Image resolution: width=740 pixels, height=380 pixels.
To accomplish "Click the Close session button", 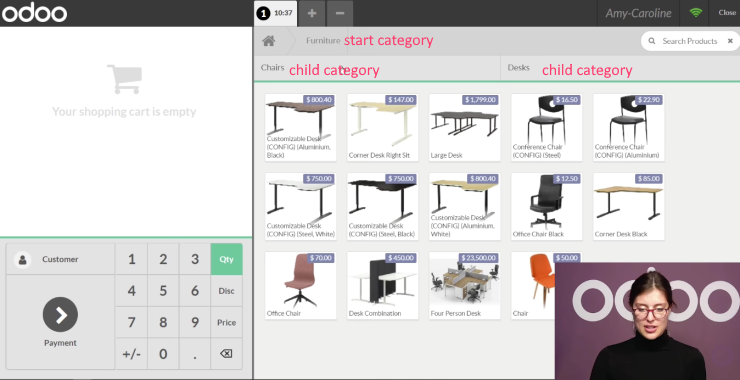I will click(727, 13).
